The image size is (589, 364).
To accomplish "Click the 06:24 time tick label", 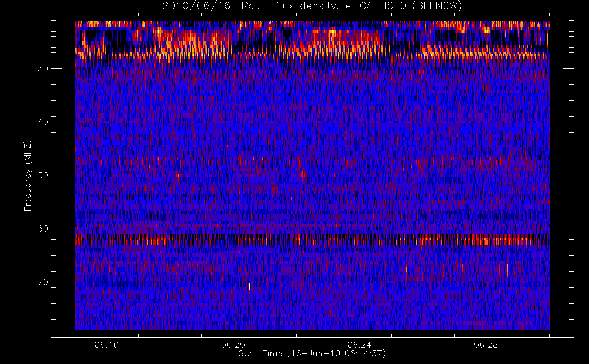I will pyautogui.click(x=360, y=345).
